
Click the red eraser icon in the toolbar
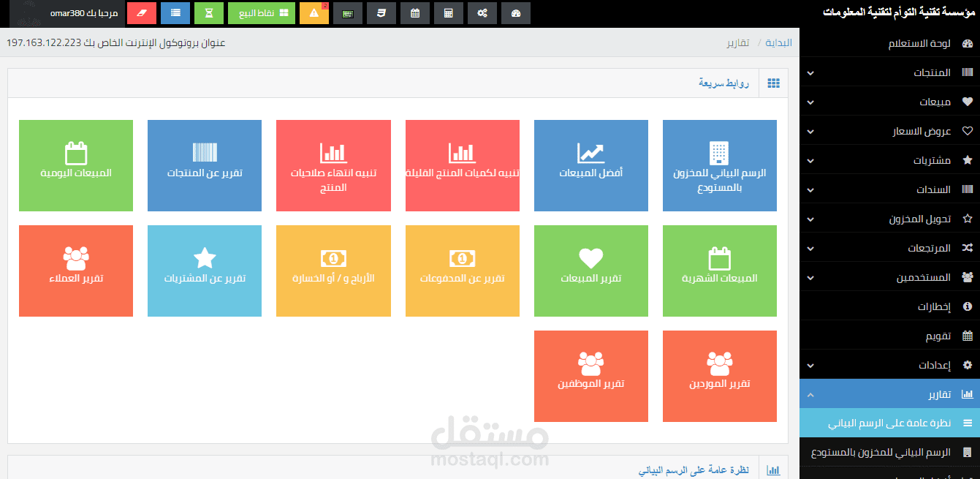pos(141,13)
